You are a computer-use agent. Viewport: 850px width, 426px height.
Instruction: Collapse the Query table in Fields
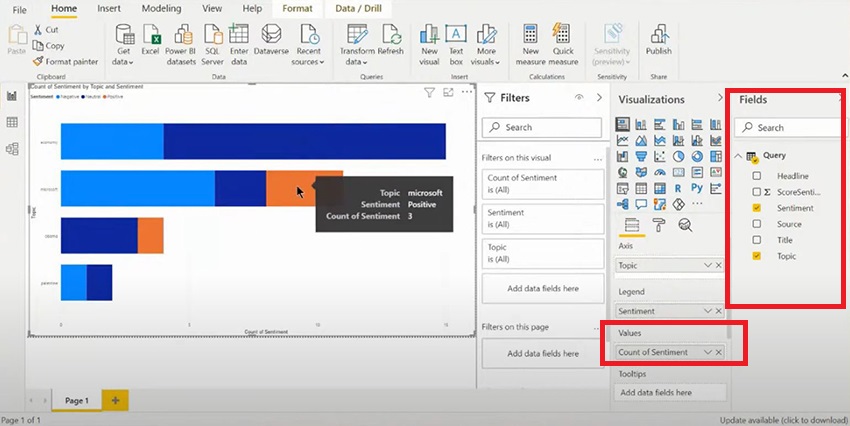pos(738,156)
